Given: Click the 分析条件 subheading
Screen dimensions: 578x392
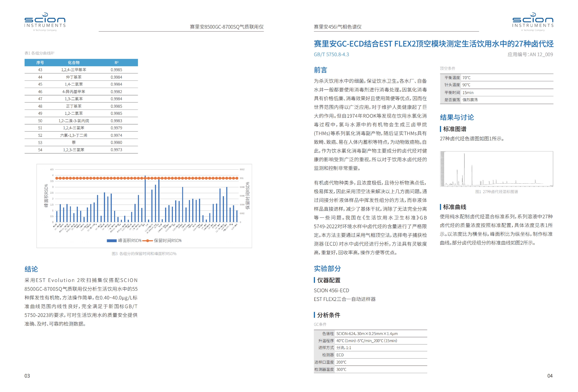Looking at the screenshot, I should (329, 315).
